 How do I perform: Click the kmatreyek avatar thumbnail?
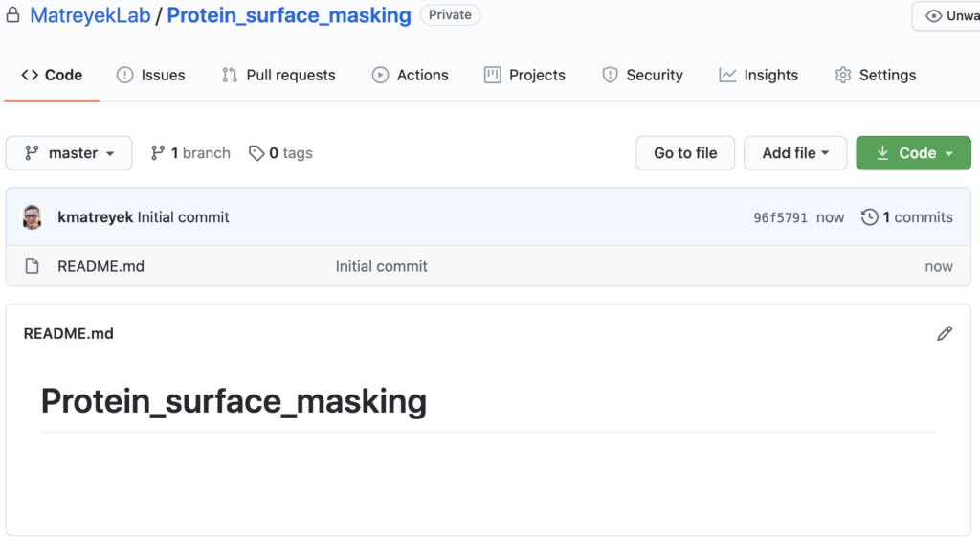coord(32,217)
